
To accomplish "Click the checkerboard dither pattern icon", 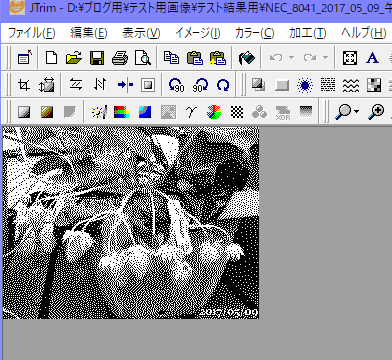I will 237,112.
